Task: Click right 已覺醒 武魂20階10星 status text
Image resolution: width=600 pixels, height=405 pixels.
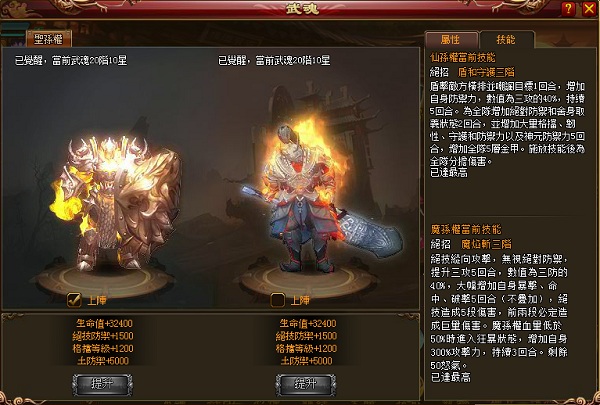Action: [x=274, y=60]
